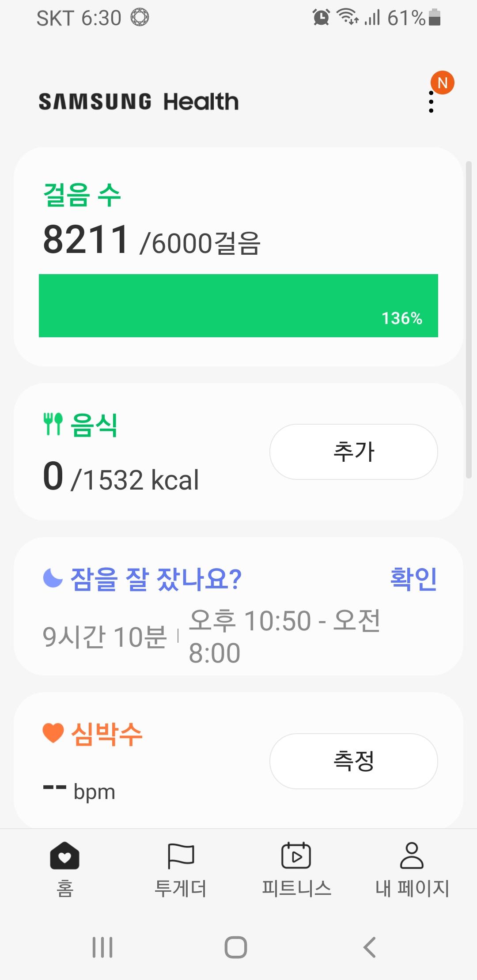
Task: Tap the fork and knife food icon
Action: pos(53,424)
